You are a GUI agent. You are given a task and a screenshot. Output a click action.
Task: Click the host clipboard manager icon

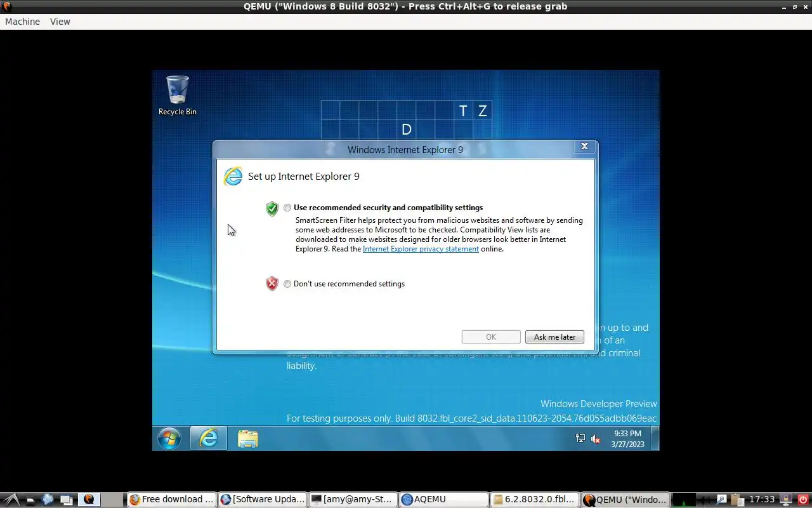point(737,500)
